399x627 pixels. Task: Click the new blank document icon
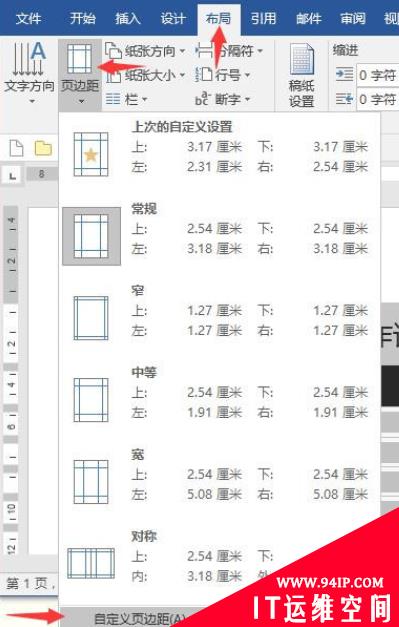(x=16, y=149)
